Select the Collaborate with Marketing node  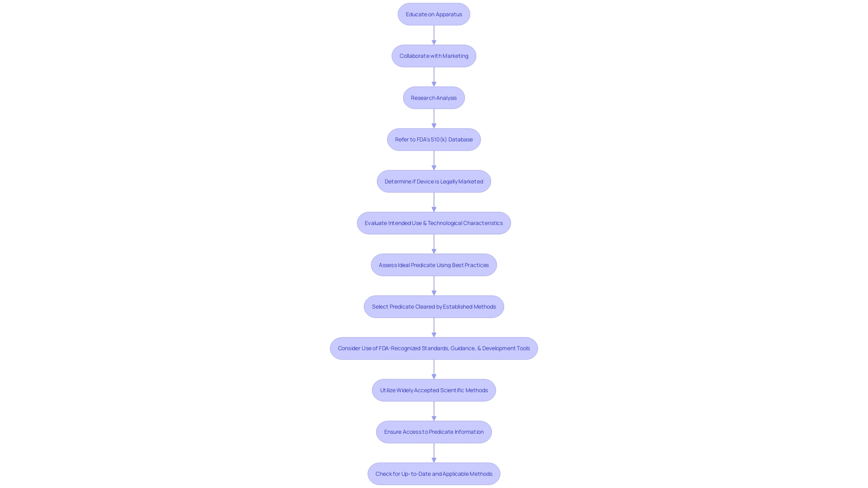coord(434,56)
